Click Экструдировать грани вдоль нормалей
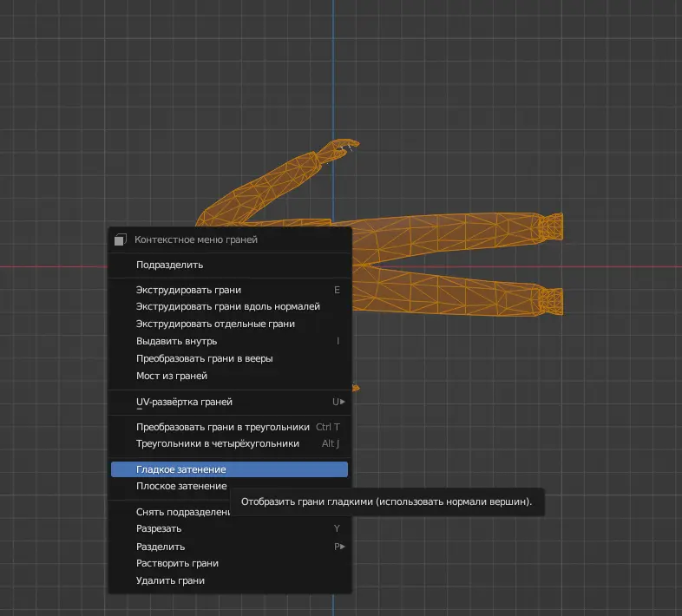The image size is (682, 616). tap(227, 306)
